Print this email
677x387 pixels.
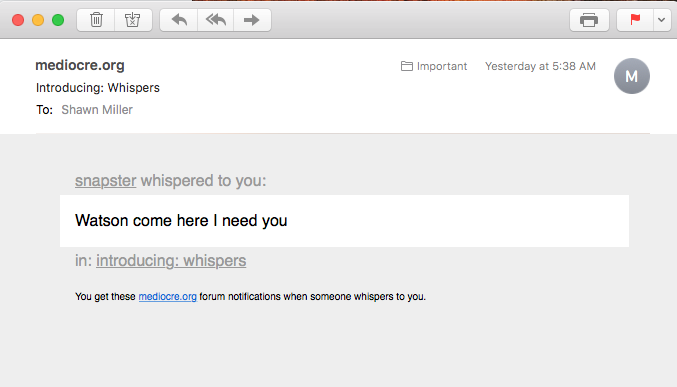pos(589,20)
